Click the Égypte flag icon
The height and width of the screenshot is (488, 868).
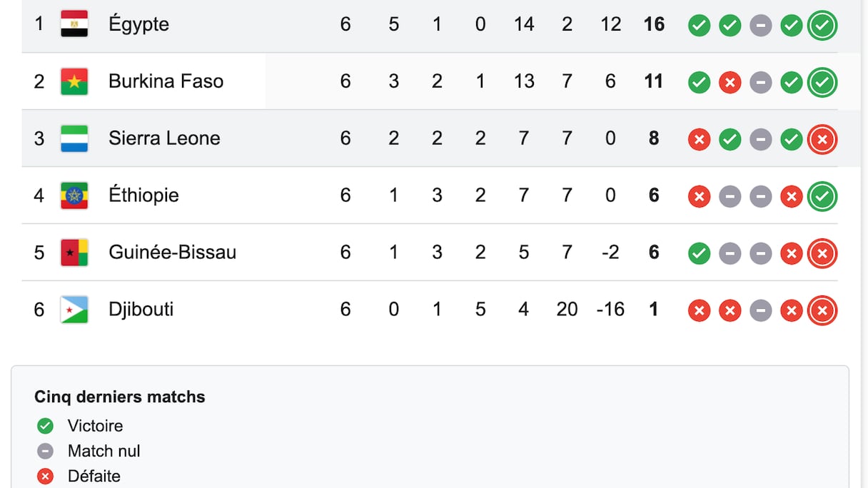pyautogui.click(x=74, y=24)
